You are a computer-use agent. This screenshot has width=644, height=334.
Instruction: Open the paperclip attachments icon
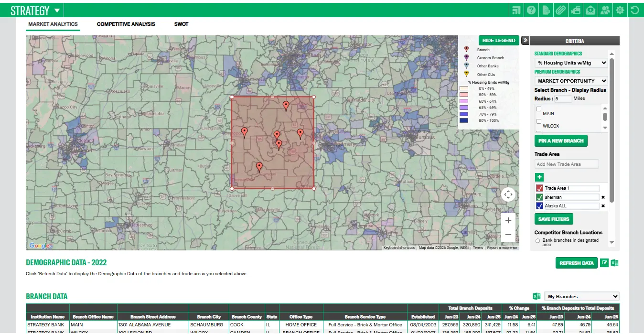click(560, 10)
